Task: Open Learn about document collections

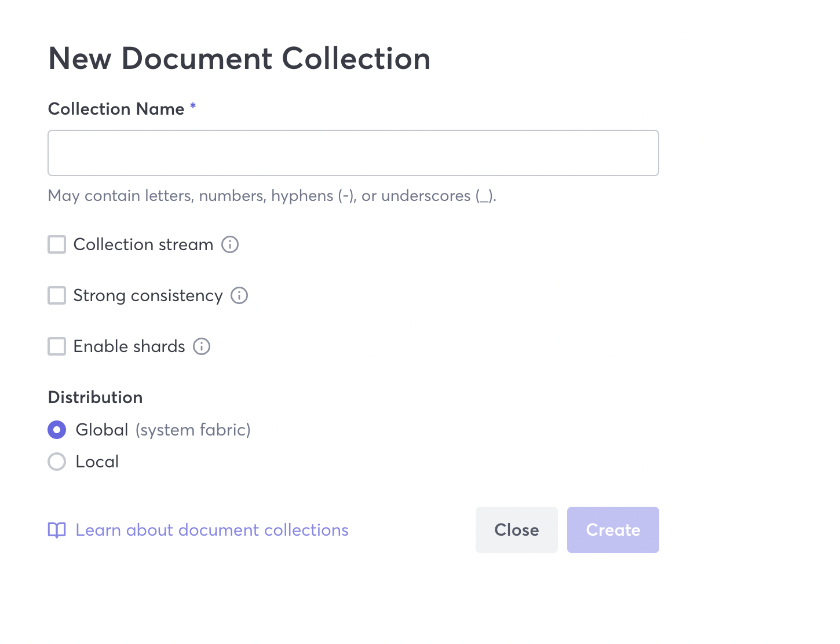Action: tap(211, 530)
